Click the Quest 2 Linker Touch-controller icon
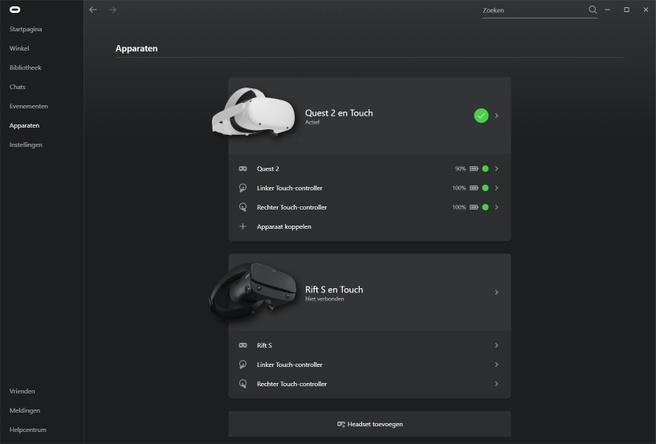Image resolution: width=656 pixels, height=444 pixels. tap(243, 188)
